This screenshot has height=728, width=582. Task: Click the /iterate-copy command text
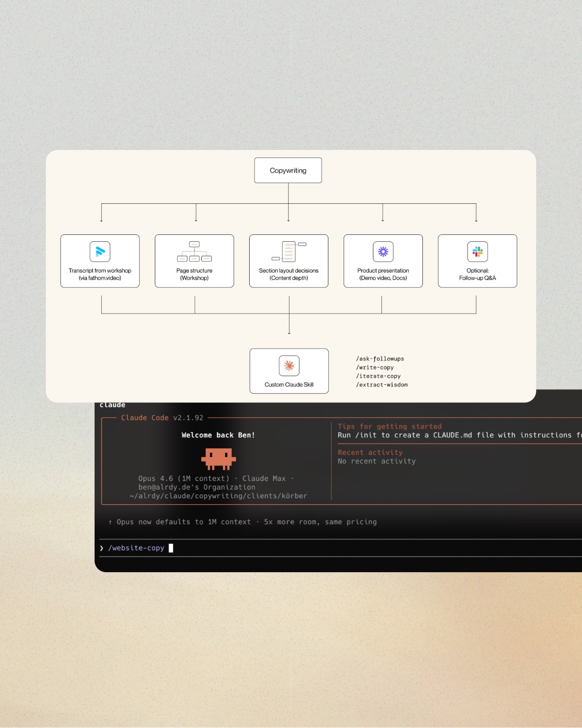point(378,376)
